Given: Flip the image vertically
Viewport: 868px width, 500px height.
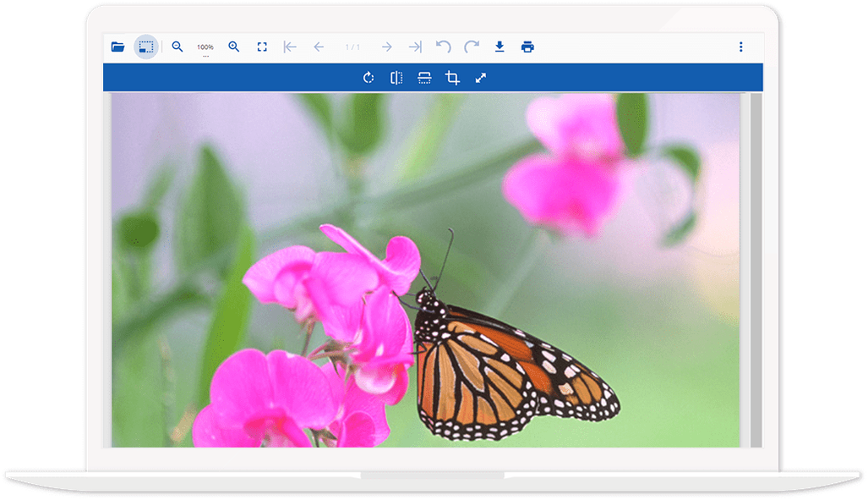Looking at the screenshot, I should [424, 78].
